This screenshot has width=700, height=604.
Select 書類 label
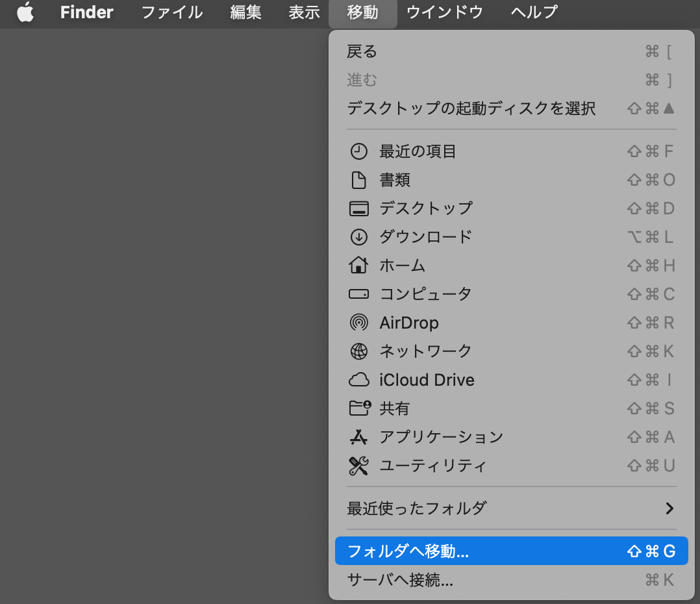pyautogui.click(x=395, y=180)
